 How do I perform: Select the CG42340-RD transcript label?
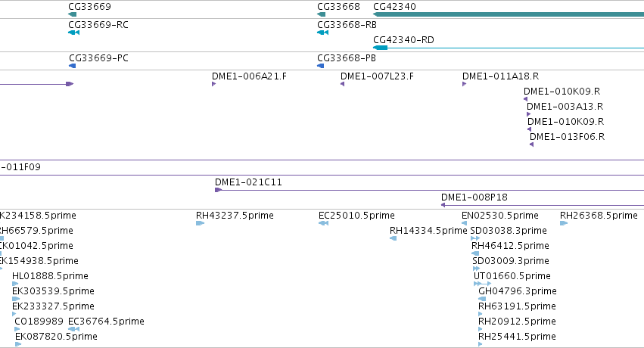click(x=403, y=40)
